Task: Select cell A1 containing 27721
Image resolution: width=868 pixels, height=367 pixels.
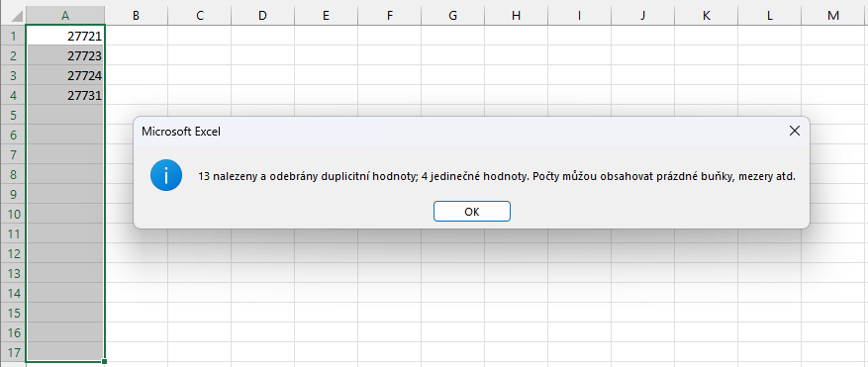Action: click(65, 36)
